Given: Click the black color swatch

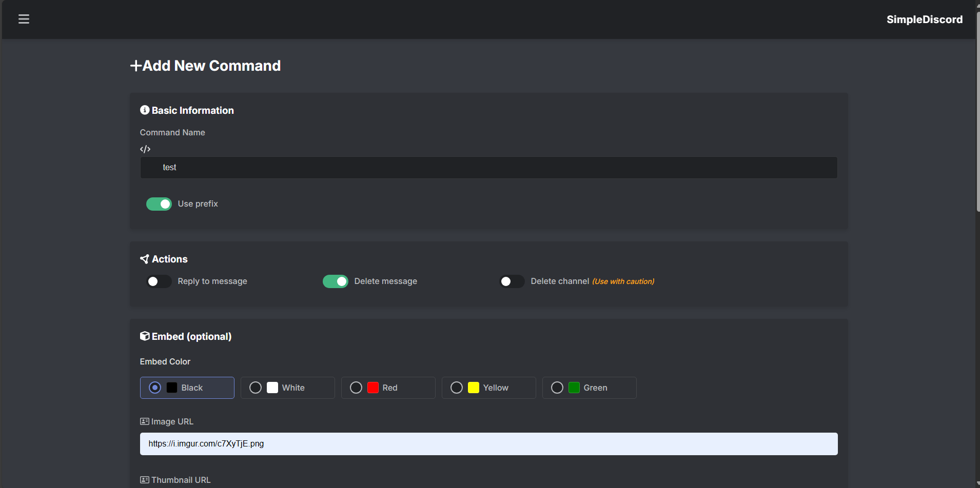Looking at the screenshot, I should tap(172, 388).
